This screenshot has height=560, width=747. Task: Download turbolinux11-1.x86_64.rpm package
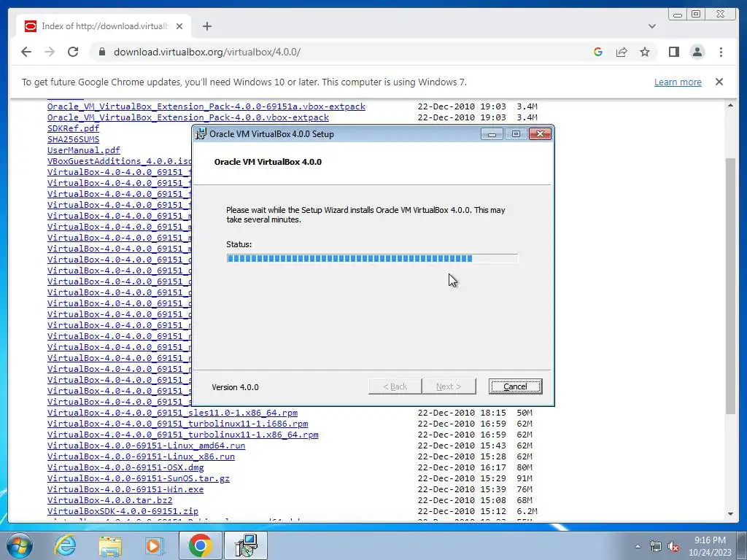point(183,435)
